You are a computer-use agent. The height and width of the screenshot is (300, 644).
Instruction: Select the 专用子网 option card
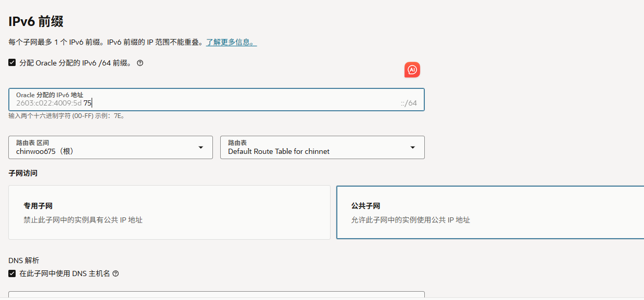(169, 212)
